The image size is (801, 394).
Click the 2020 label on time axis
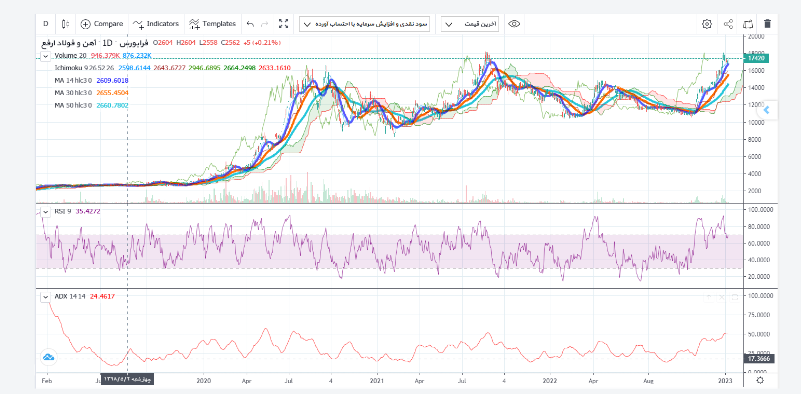pos(203,381)
